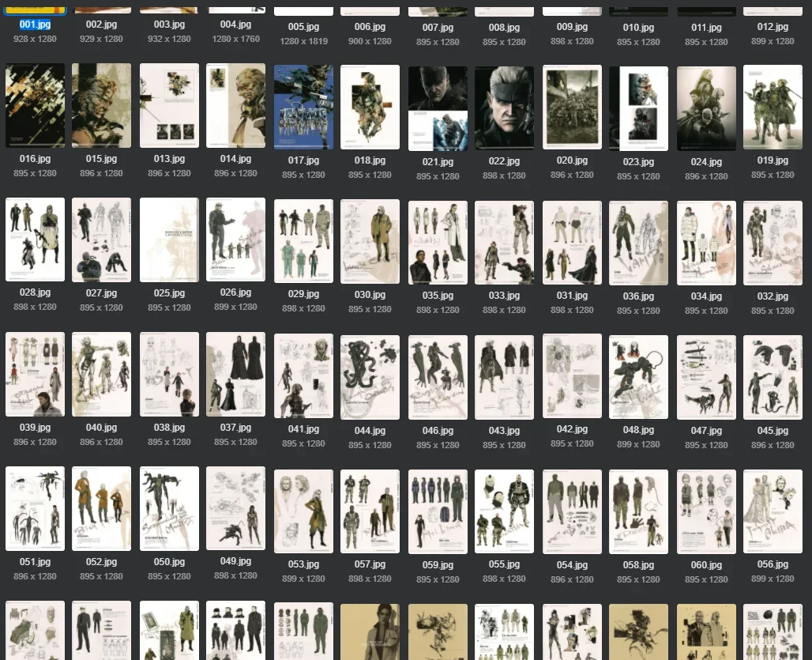Open the 037.jpg thumbnail
Image resolution: width=812 pixels, height=660 pixels.
click(235, 374)
